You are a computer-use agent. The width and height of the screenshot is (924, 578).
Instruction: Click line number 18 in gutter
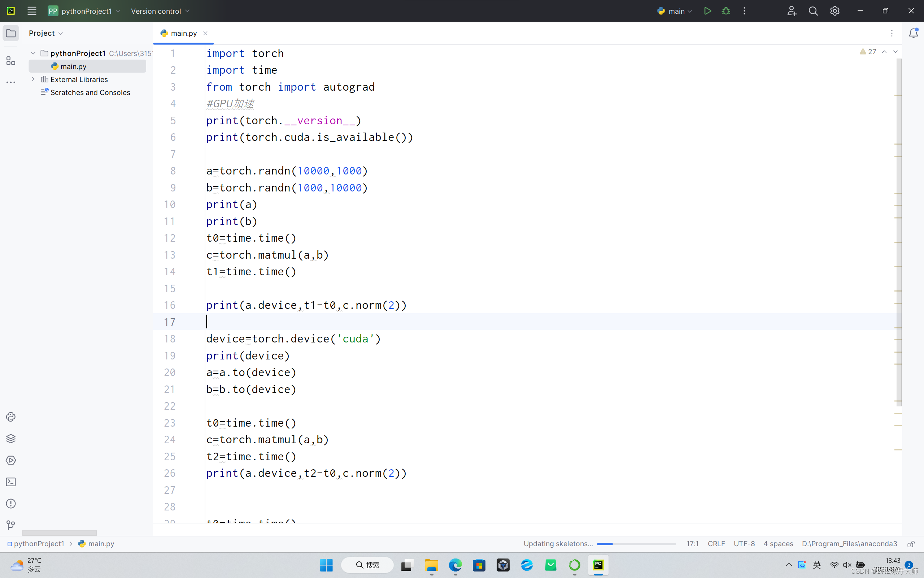170,339
